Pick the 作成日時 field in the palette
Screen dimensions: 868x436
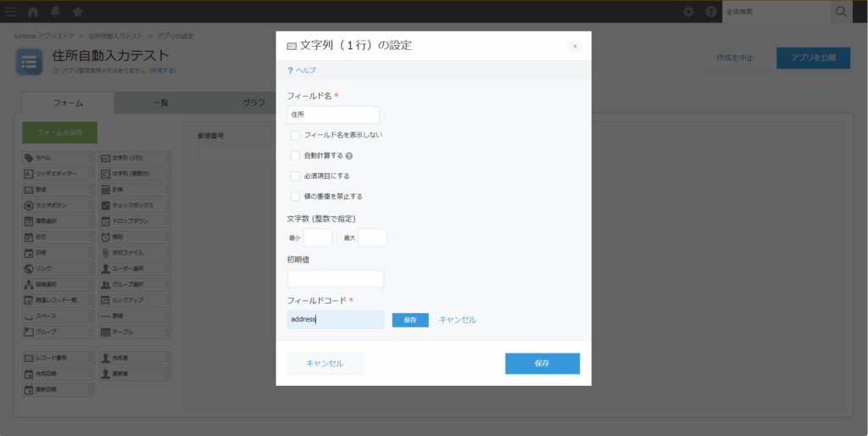(x=58, y=374)
